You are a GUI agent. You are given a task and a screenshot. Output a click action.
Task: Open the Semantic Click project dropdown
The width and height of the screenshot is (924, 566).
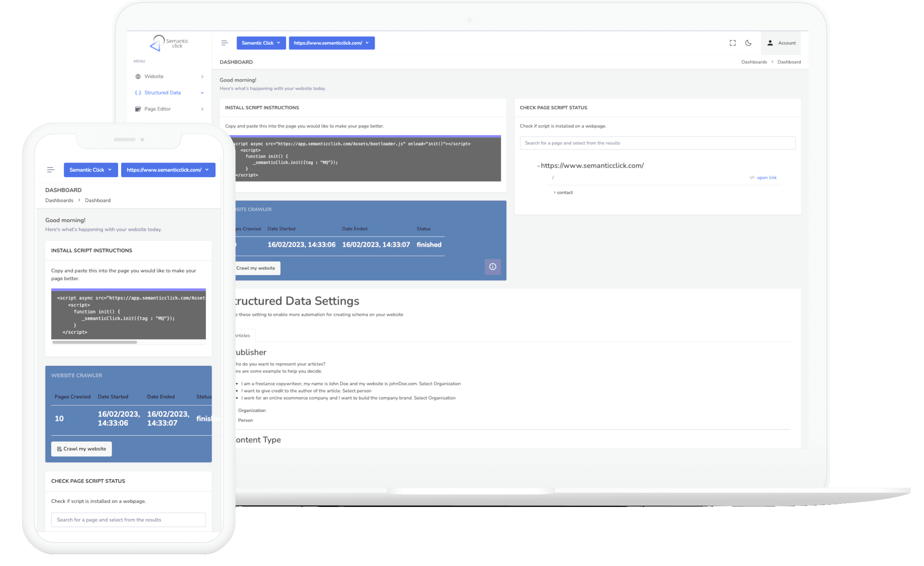261,43
